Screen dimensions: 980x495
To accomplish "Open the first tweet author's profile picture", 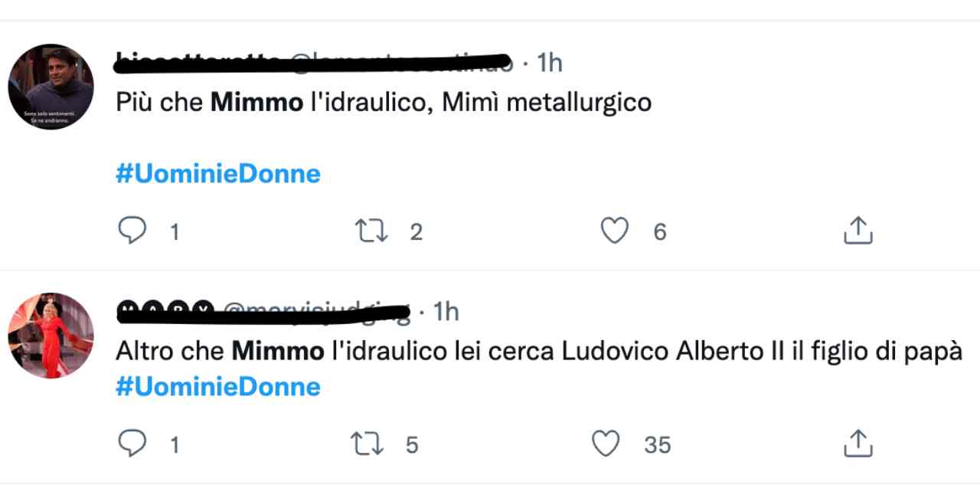I will [x=51, y=87].
